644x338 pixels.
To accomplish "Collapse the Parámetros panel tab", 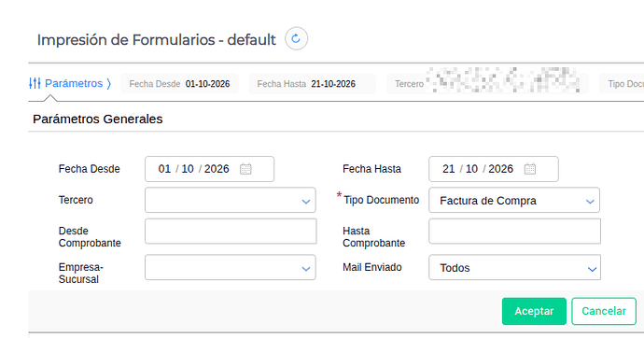I will pos(70,83).
